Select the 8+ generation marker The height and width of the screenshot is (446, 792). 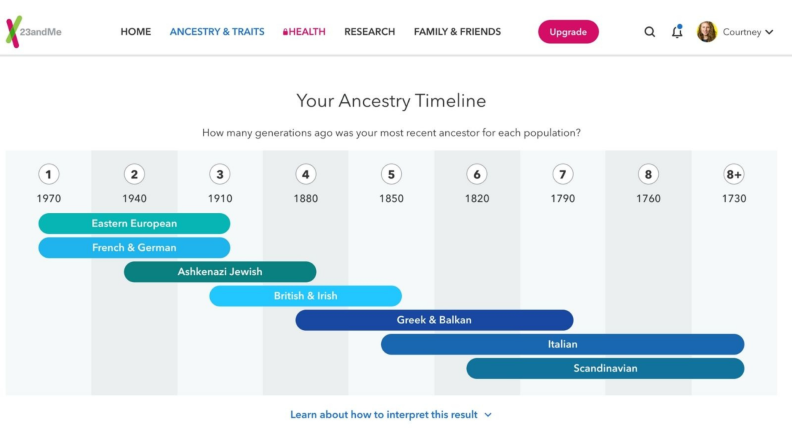tap(734, 174)
